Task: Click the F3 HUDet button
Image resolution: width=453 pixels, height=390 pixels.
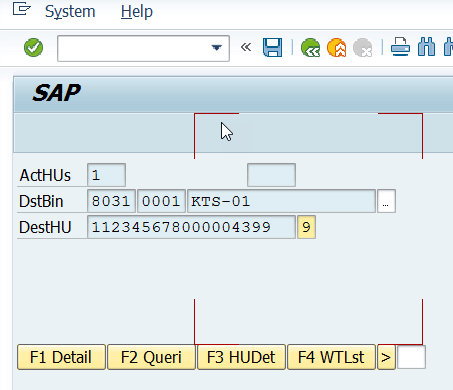Action: click(241, 357)
